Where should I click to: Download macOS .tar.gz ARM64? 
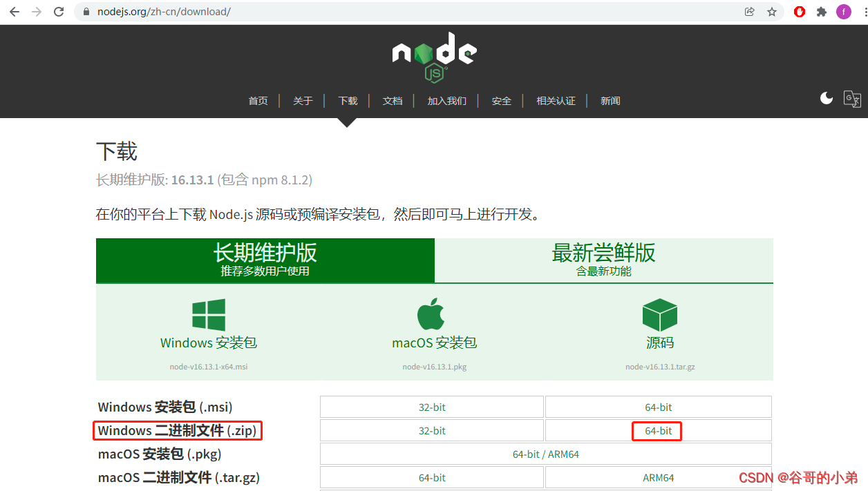(x=659, y=478)
